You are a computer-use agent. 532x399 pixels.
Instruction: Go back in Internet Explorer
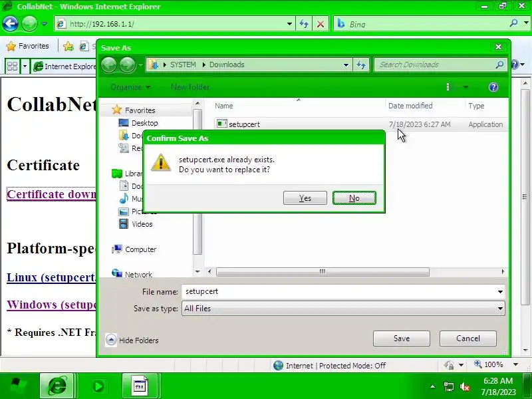coord(10,23)
